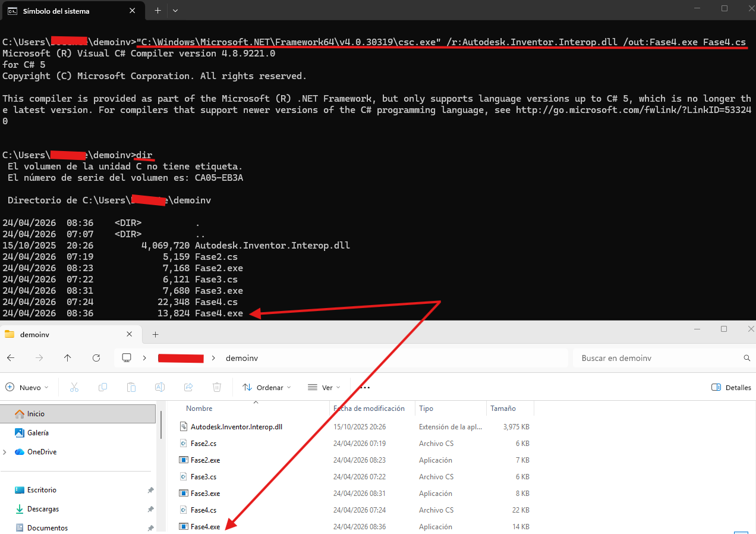Click the Delete trash icon
Viewport: 756px width, 534px height.
(x=217, y=387)
